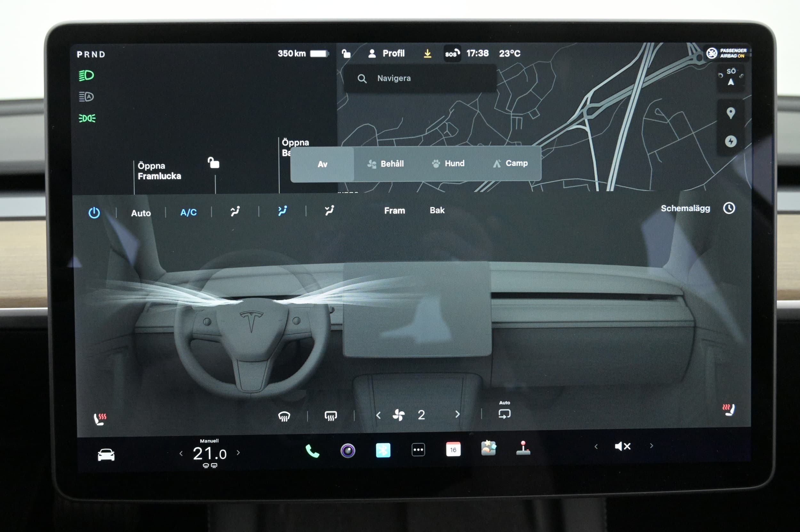The height and width of the screenshot is (532, 800).
Task: Toggle rear window defrost
Action: (331, 416)
